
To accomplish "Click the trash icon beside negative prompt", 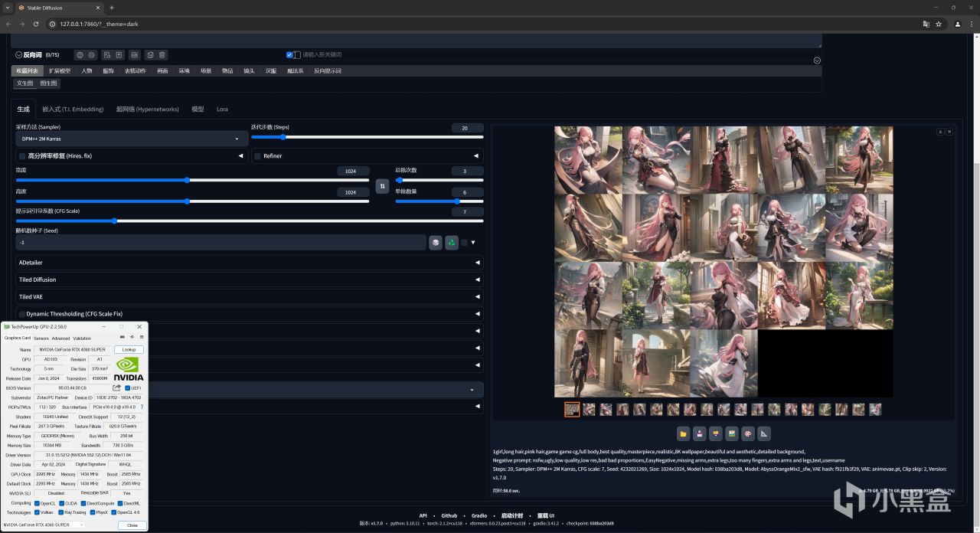I will (162, 55).
